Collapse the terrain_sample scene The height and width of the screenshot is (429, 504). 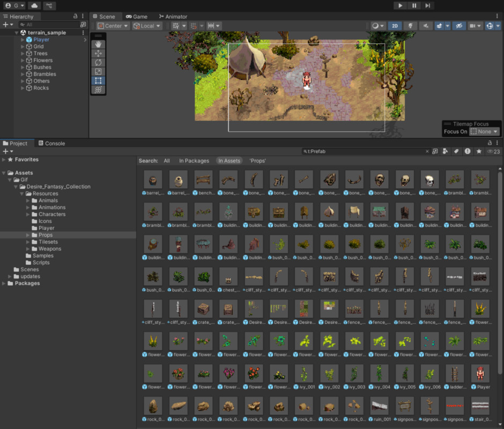tap(17, 33)
